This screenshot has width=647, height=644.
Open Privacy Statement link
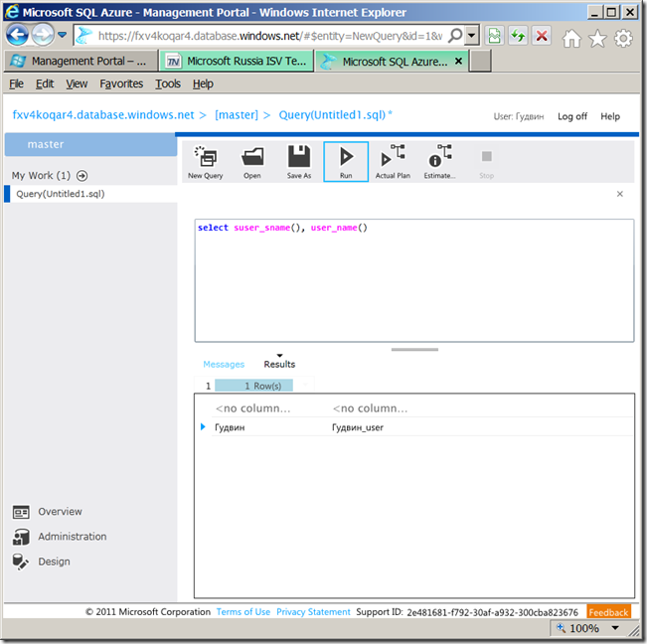coord(313,612)
